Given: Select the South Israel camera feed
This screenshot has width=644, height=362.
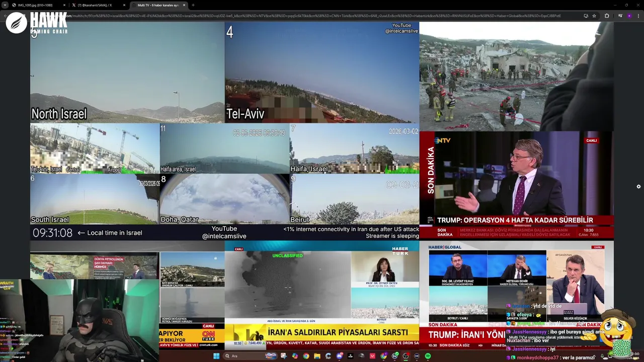Looking at the screenshot, I should pos(95,199).
